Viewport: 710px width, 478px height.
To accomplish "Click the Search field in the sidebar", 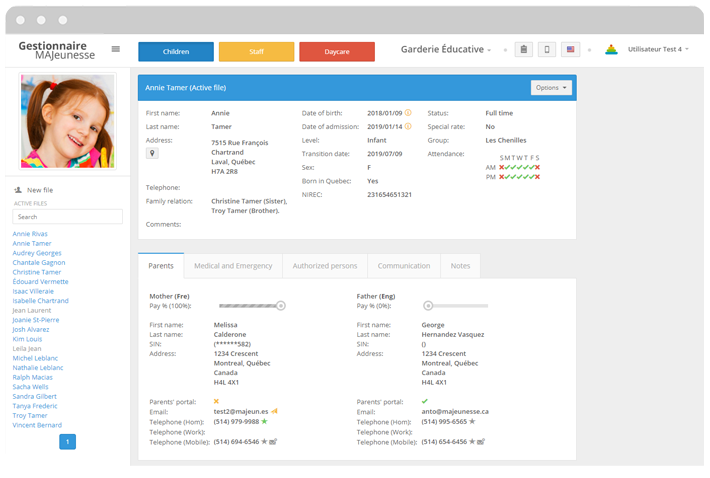I will 67,216.
